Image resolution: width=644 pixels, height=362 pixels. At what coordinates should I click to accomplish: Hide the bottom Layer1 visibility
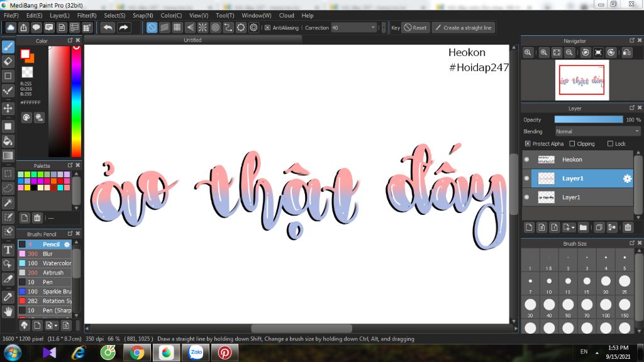pyautogui.click(x=527, y=197)
